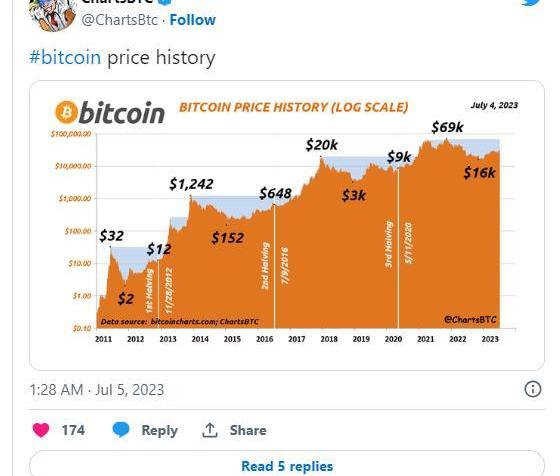The image size is (560, 476).
Task: Click the Reply label
Action: pos(159,430)
